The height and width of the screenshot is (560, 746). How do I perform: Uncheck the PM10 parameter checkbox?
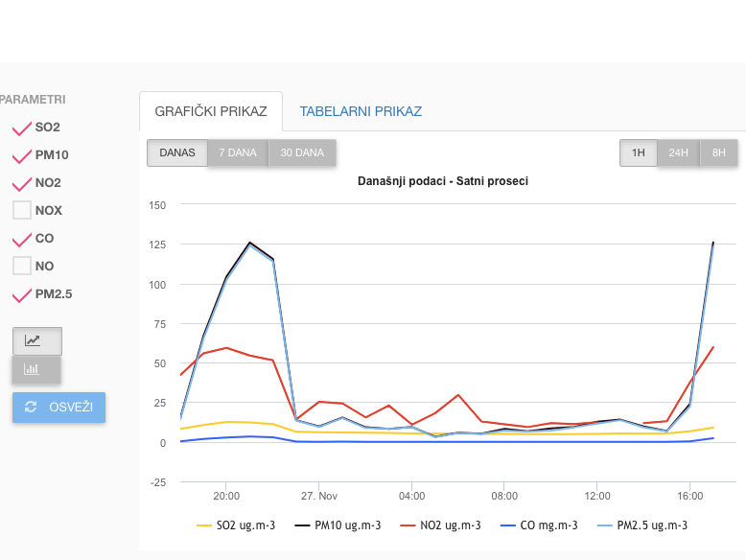tap(21, 155)
